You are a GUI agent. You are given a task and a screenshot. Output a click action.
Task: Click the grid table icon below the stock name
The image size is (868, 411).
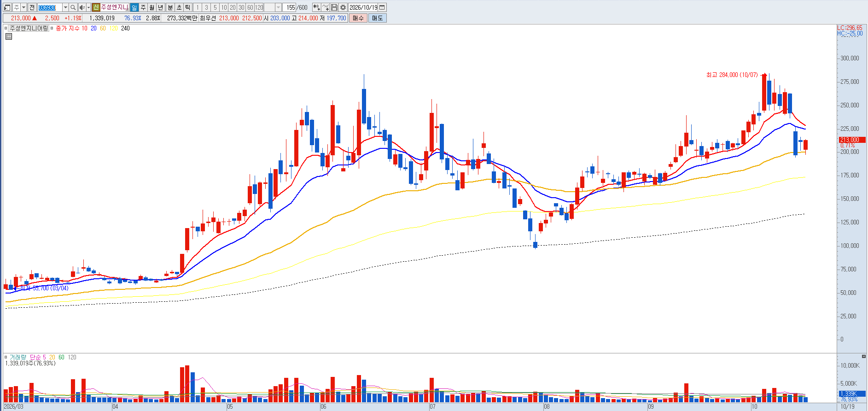(9, 36)
